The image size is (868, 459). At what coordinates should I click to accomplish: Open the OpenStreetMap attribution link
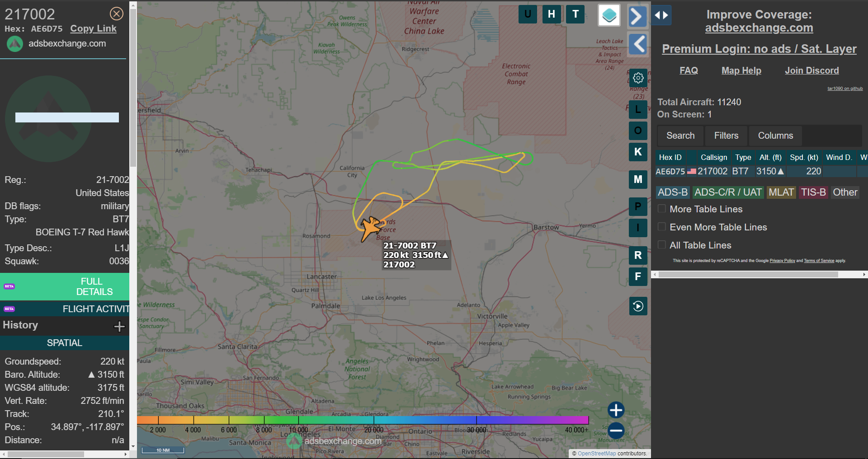pyautogui.click(x=596, y=454)
